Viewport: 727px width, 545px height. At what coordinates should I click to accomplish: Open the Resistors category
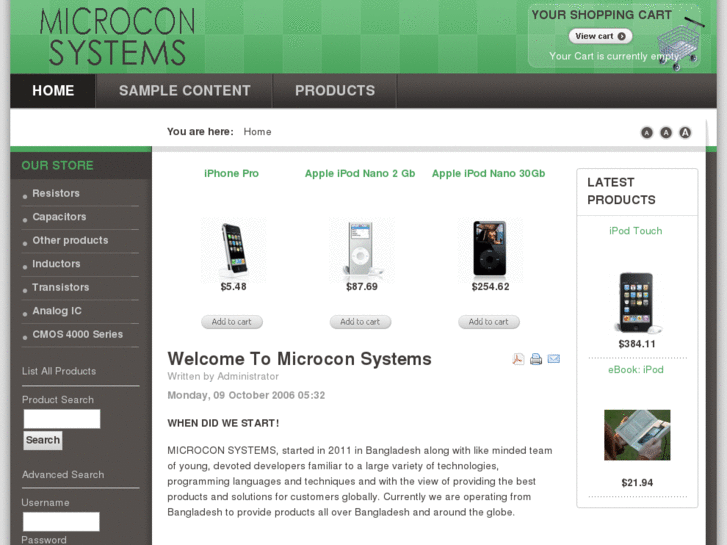[x=56, y=193]
